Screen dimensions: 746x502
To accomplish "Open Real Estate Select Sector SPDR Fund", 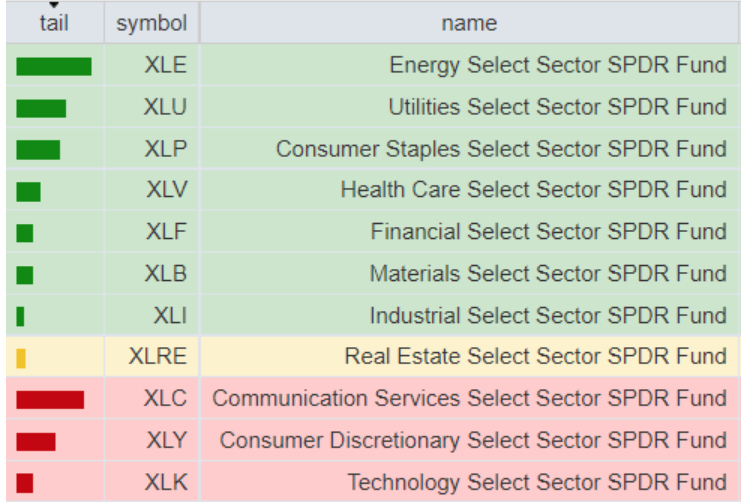I will tap(535, 357).
